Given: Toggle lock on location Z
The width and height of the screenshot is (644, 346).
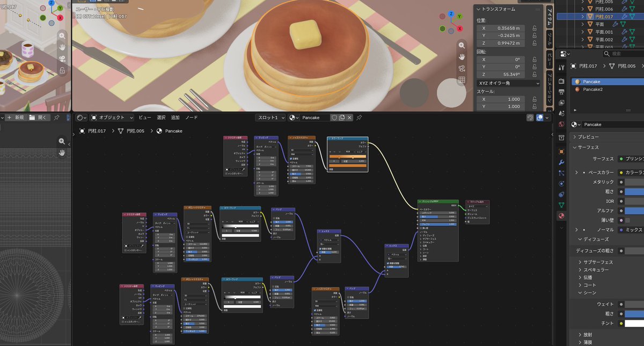Looking at the screenshot, I should [535, 43].
